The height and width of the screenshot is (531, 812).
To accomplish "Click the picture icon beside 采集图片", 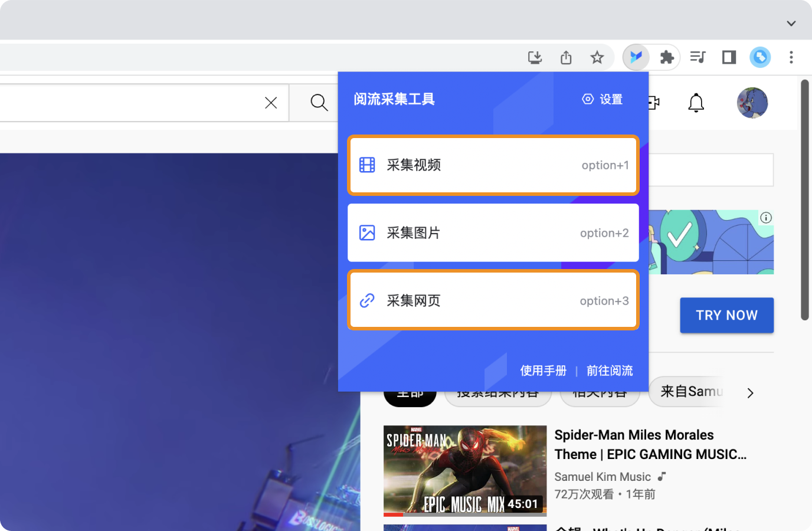I will 367,233.
